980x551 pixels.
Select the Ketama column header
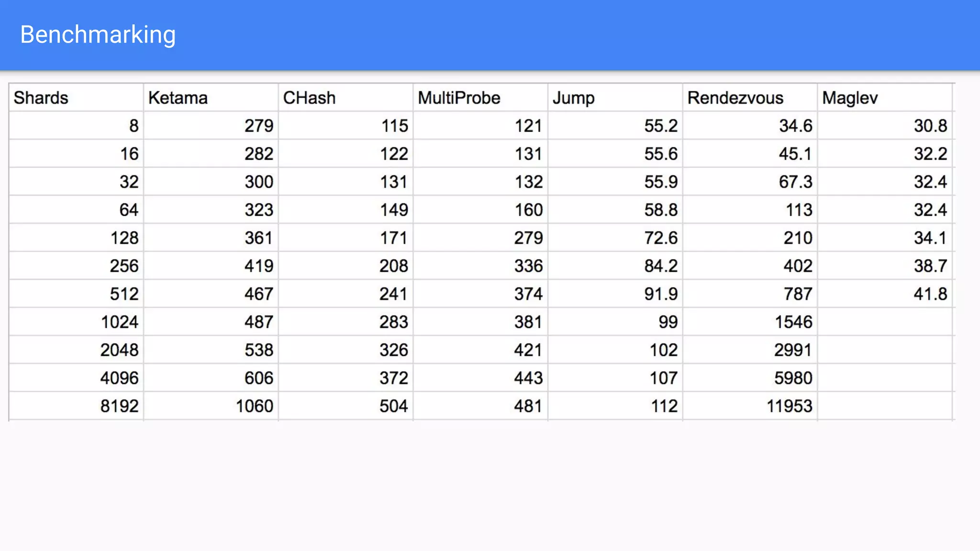tap(211, 98)
